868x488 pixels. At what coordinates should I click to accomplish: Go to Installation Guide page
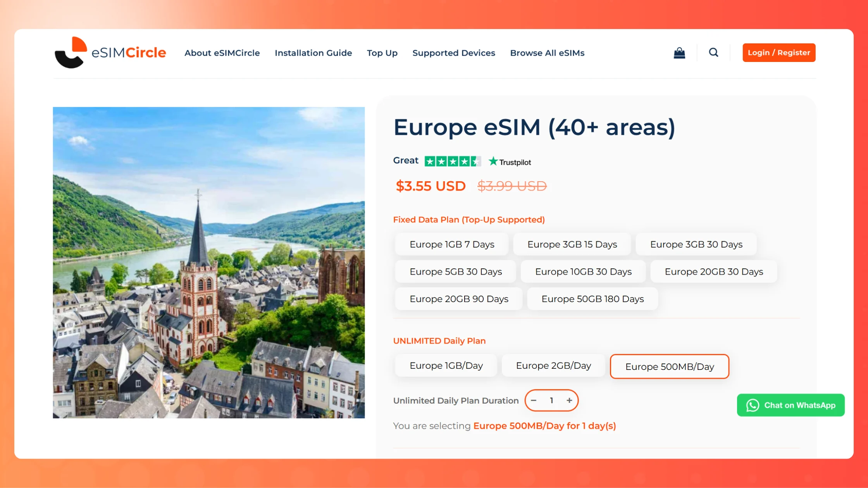(313, 53)
